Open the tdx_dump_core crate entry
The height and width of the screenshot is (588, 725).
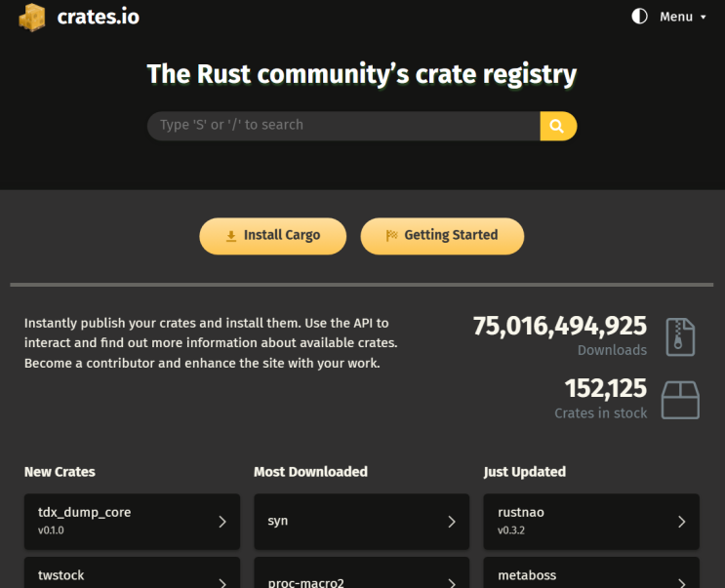click(117, 522)
